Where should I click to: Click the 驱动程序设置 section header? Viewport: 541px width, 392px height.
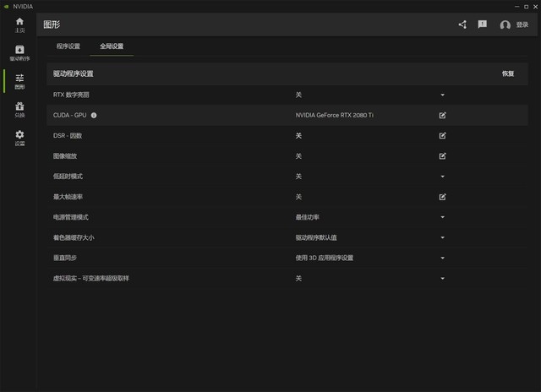(74, 73)
